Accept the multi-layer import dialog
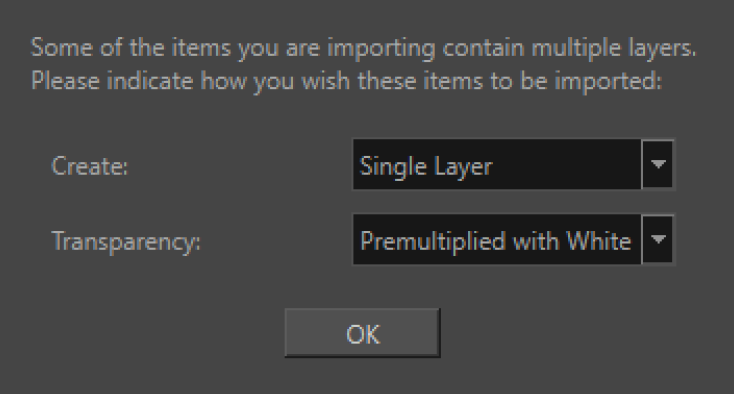This screenshot has height=394, width=734. (362, 333)
